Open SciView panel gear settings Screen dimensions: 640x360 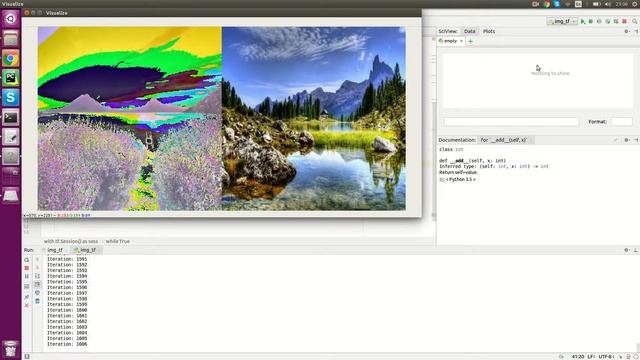(627, 31)
